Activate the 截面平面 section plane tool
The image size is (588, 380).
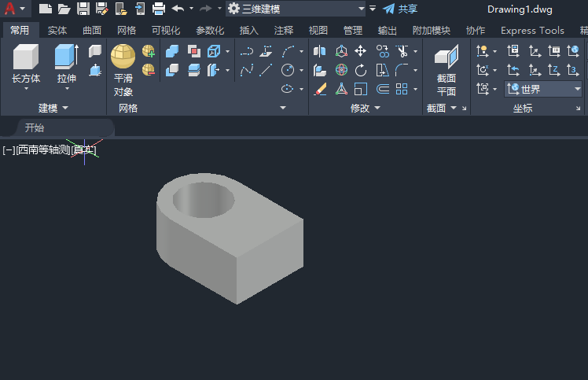click(446, 58)
